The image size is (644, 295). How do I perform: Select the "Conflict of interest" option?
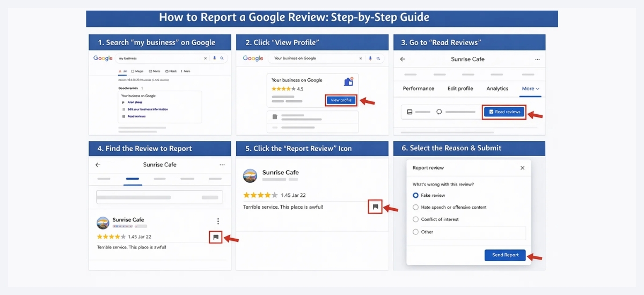(415, 219)
